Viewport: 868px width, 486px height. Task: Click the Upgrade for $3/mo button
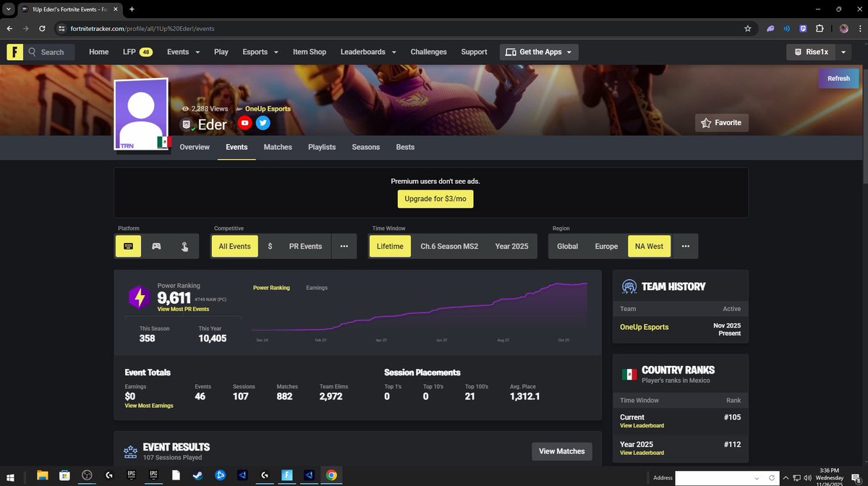coord(435,197)
